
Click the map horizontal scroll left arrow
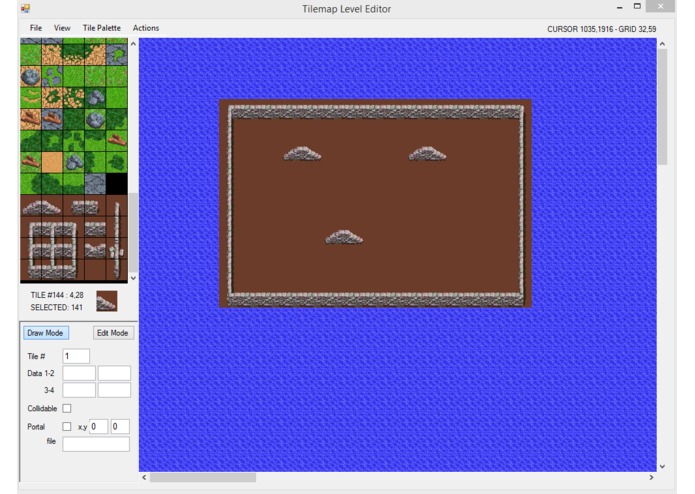pyautogui.click(x=144, y=477)
